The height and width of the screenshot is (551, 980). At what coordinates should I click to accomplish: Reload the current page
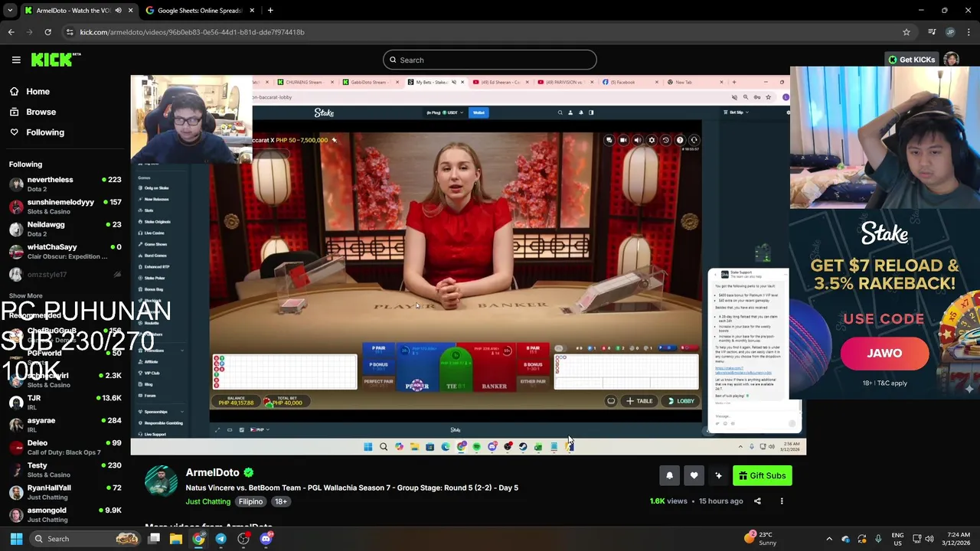(x=47, y=32)
